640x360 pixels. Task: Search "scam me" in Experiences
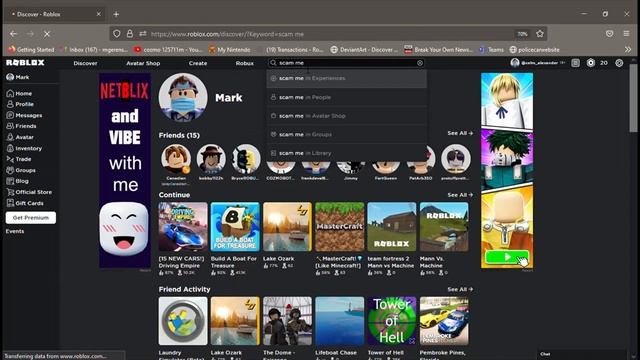point(347,78)
